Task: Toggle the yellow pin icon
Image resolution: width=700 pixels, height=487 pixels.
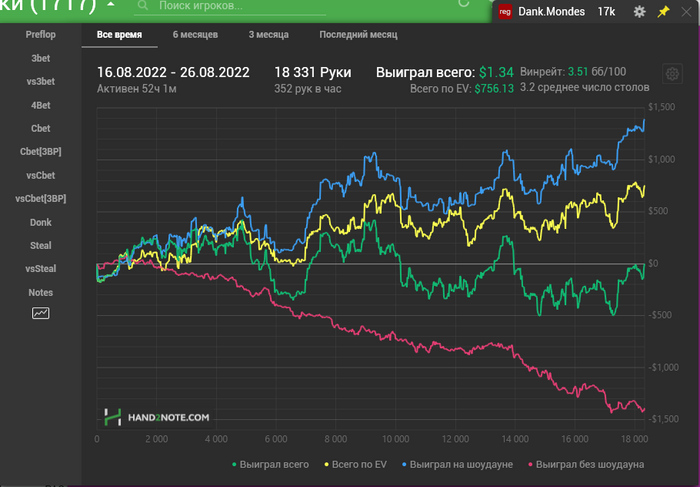Action: [x=663, y=12]
